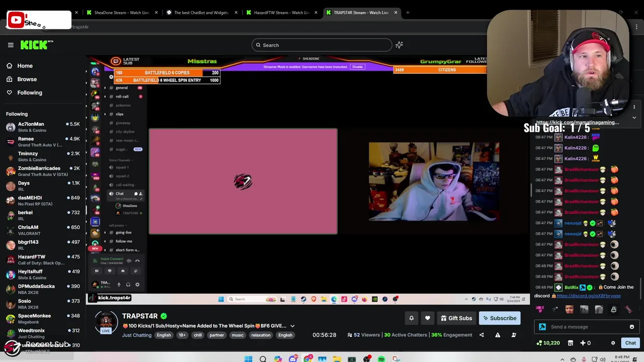
Task: Mute microphone in streamed Discord user panel
Action: (119, 285)
